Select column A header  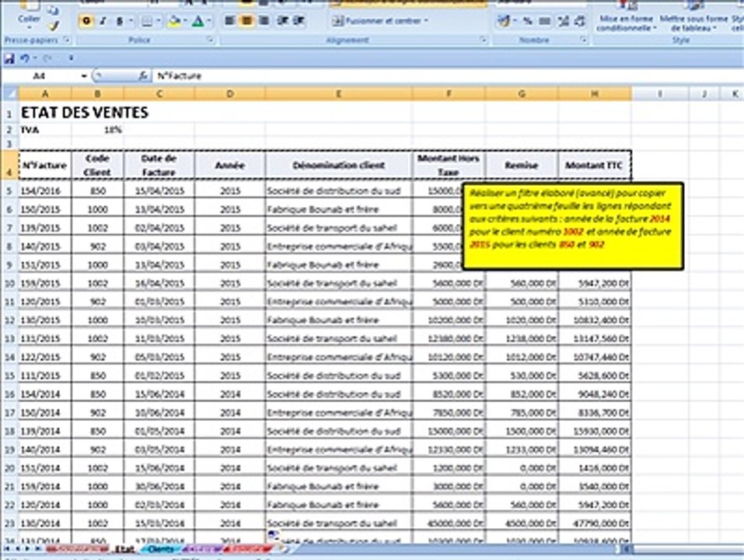point(45,93)
